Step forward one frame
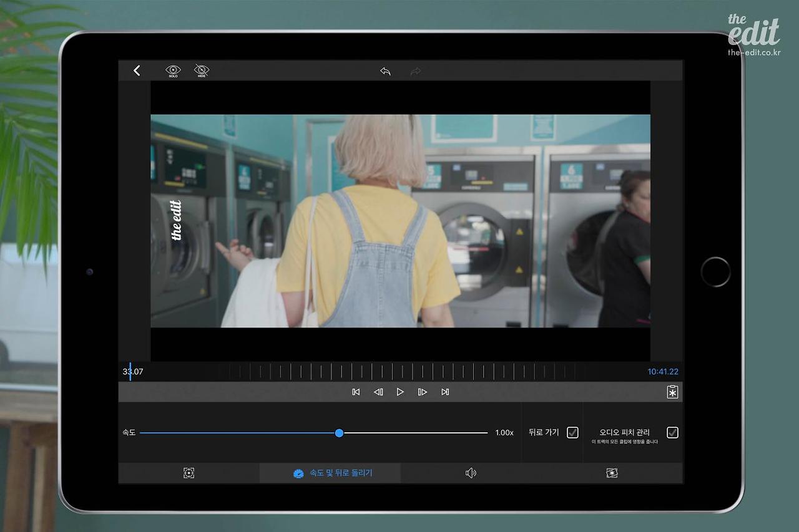 pos(423,392)
